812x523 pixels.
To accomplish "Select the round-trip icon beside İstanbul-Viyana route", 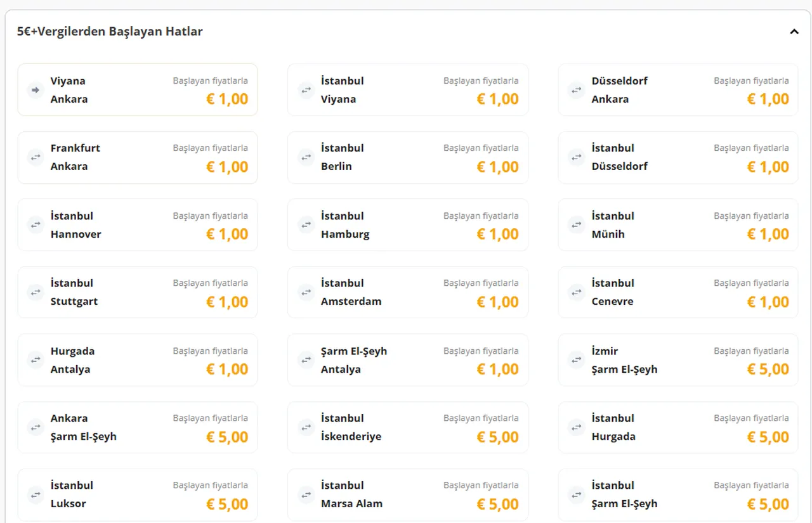I will [x=306, y=90].
